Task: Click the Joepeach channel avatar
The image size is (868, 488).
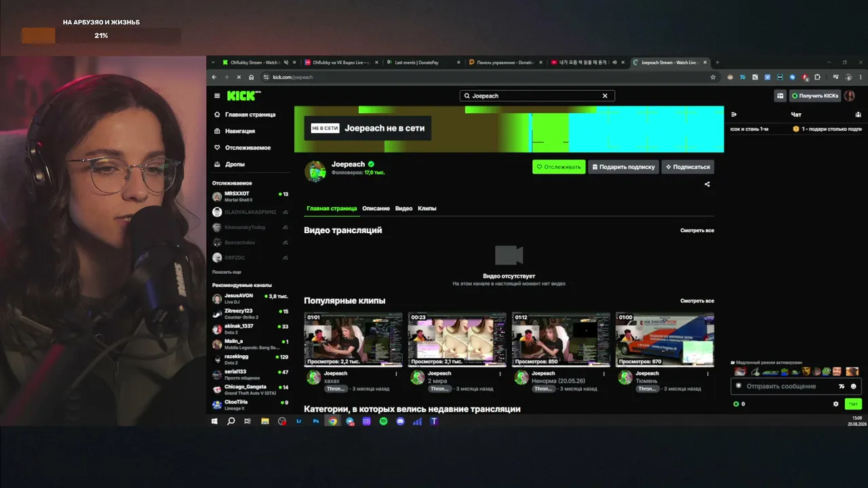Action: [315, 171]
